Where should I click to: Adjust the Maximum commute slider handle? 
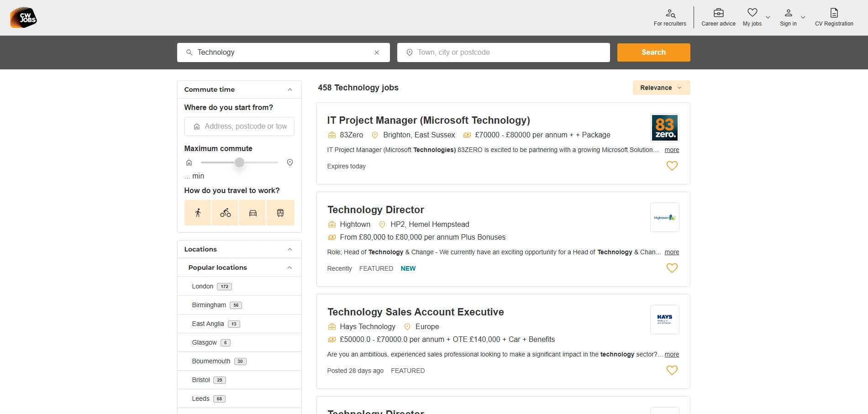coord(239,162)
